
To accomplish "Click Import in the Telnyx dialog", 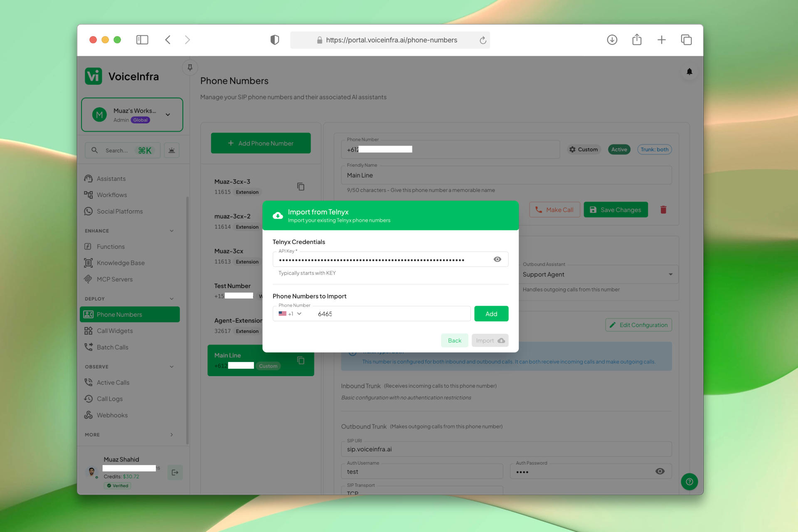I will coord(490,340).
